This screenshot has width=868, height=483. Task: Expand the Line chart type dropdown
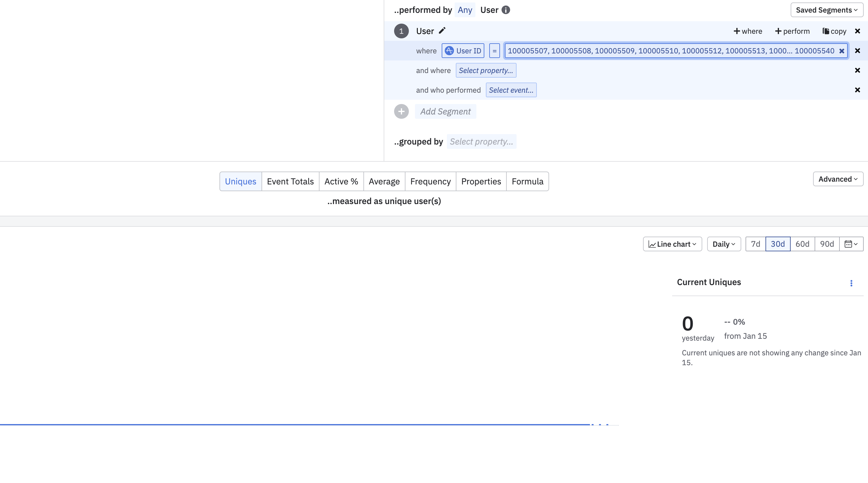point(672,244)
